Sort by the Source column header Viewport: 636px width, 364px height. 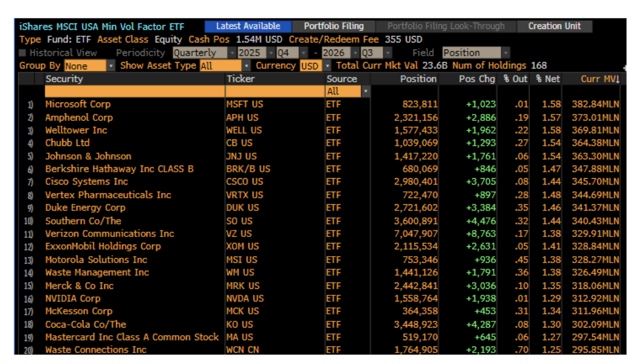(x=341, y=79)
